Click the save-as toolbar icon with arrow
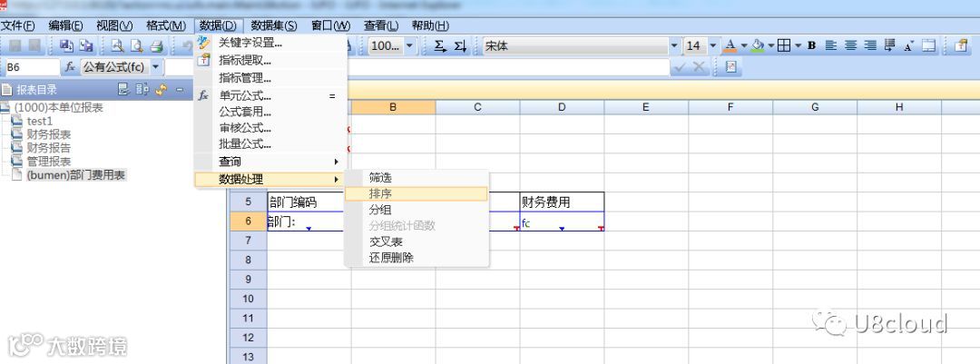The width and height of the screenshot is (980, 364). tap(66, 45)
